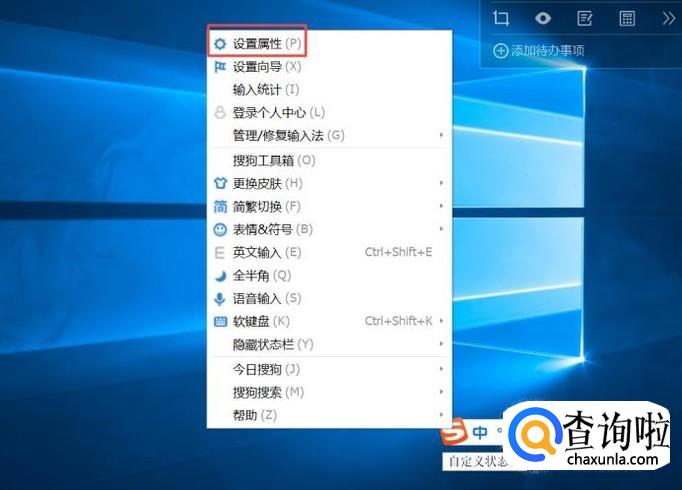The height and width of the screenshot is (490, 682).
Task: Click the keyboard icon beside 软键盘
Action: [x=221, y=322]
